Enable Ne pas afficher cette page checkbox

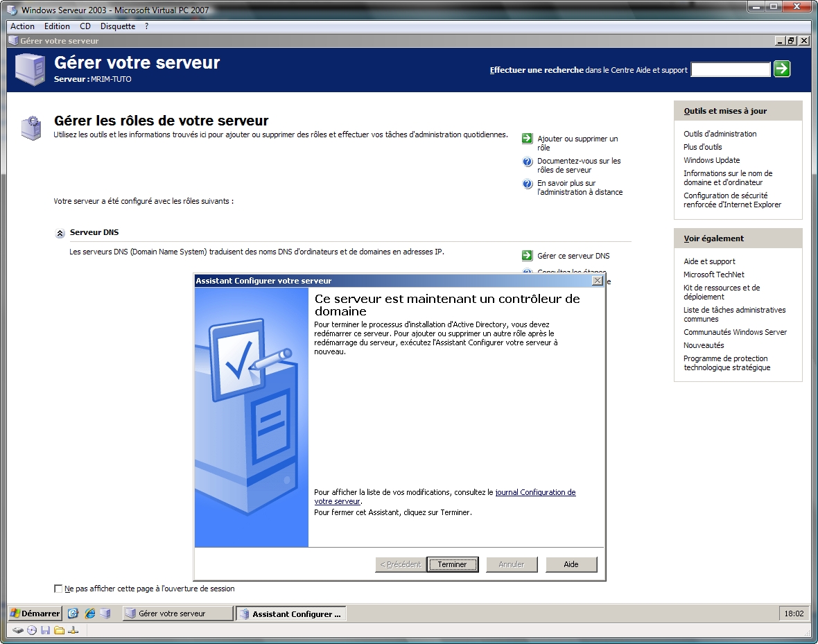pyautogui.click(x=58, y=589)
